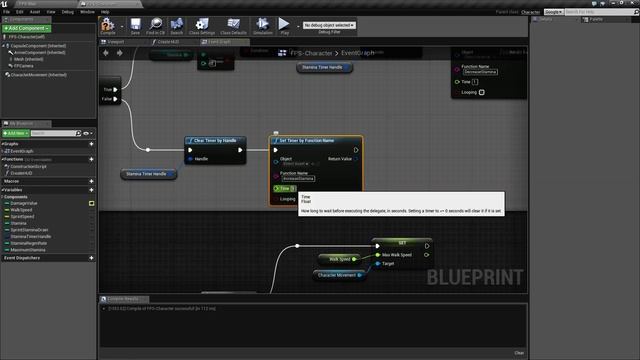Click the help search magnifier icon
640x360 pixels.
(636, 12)
